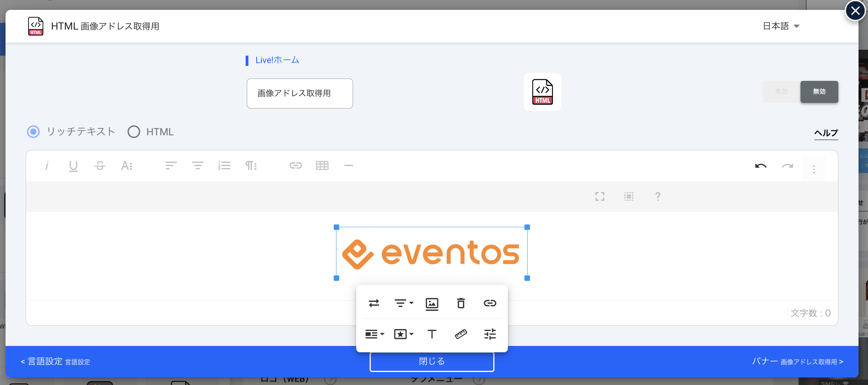The width and height of the screenshot is (868, 385).
Task: Delete the selected image
Action: tap(461, 303)
